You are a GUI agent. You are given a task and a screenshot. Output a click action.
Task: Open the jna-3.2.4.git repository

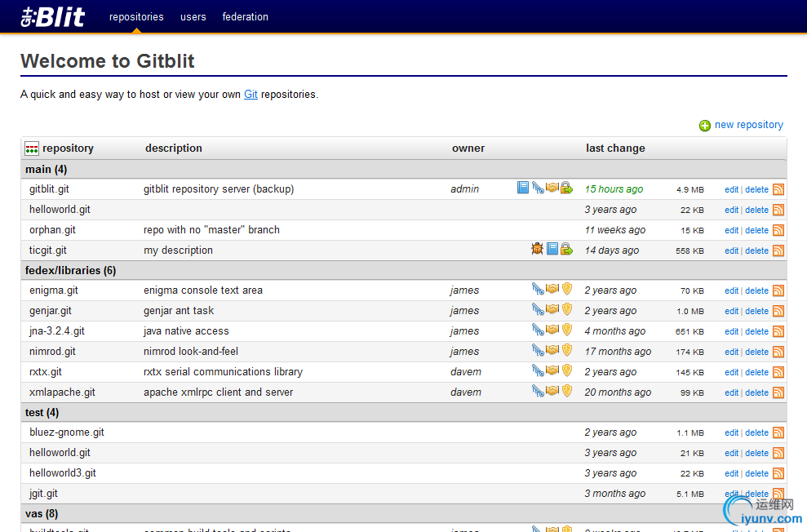(56, 330)
